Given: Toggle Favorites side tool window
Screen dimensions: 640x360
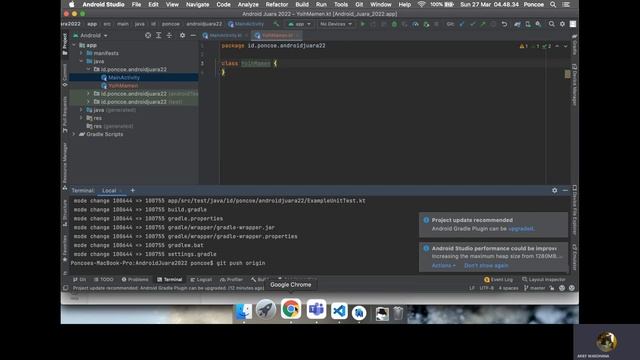Looking at the screenshot, I should pyautogui.click(x=65, y=248).
